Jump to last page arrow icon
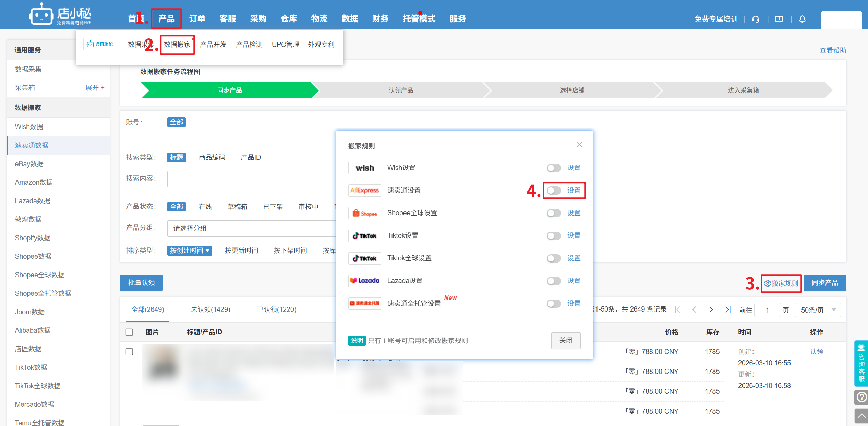This screenshot has height=426, width=868. [x=728, y=309]
